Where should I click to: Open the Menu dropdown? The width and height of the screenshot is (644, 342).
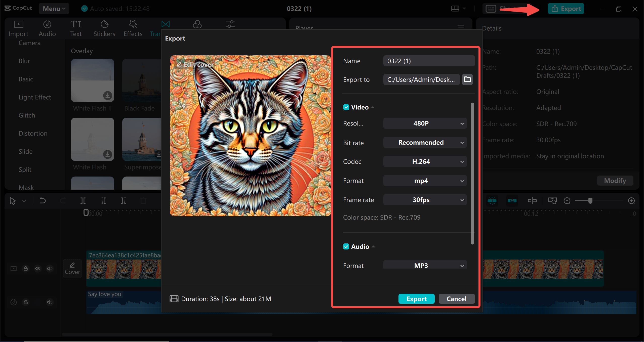(53, 8)
